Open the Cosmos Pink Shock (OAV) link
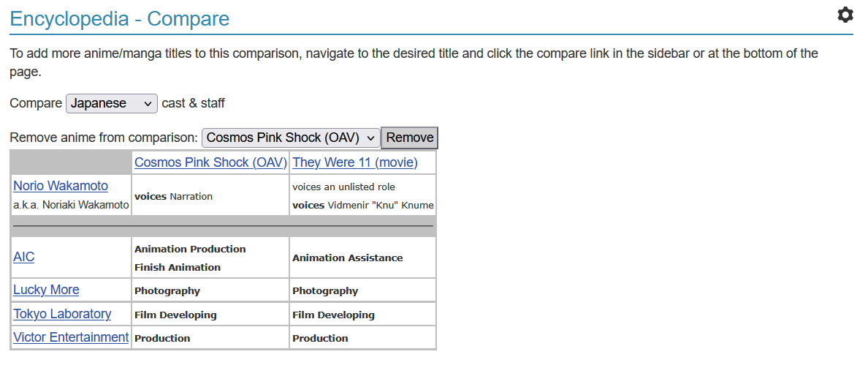The height and width of the screenshot is (368, 868). point(210,162)
